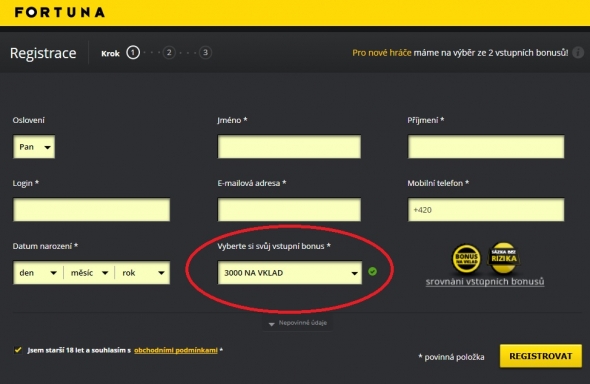Click the 'Datum narození' label
590x384 pixels.
click(x=45, y=246)
